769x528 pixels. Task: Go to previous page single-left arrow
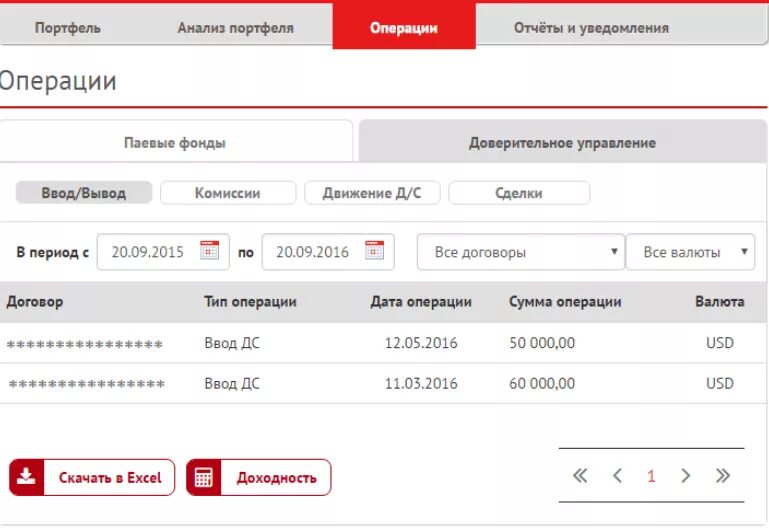tap(617, 476)
